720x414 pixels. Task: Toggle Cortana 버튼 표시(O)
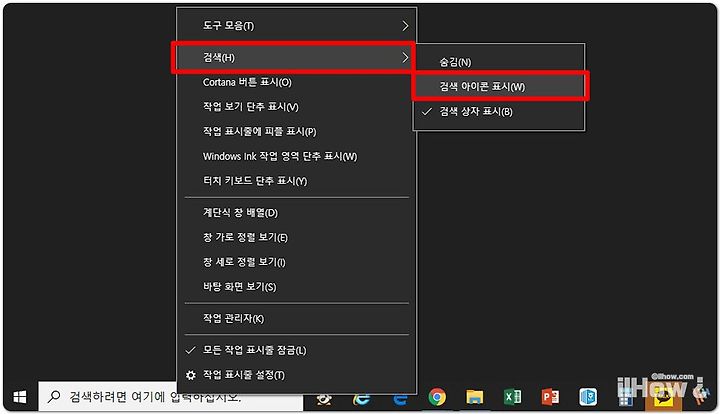pyautogui.click(x=297, y=82)
